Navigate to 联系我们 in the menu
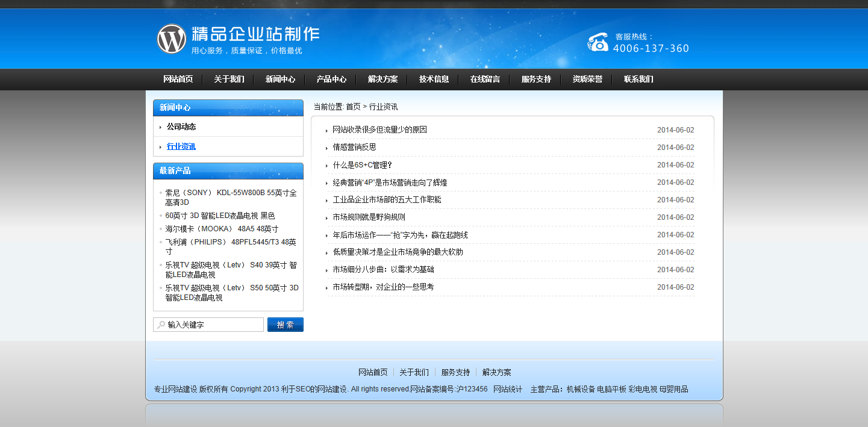 coord(639,79)
